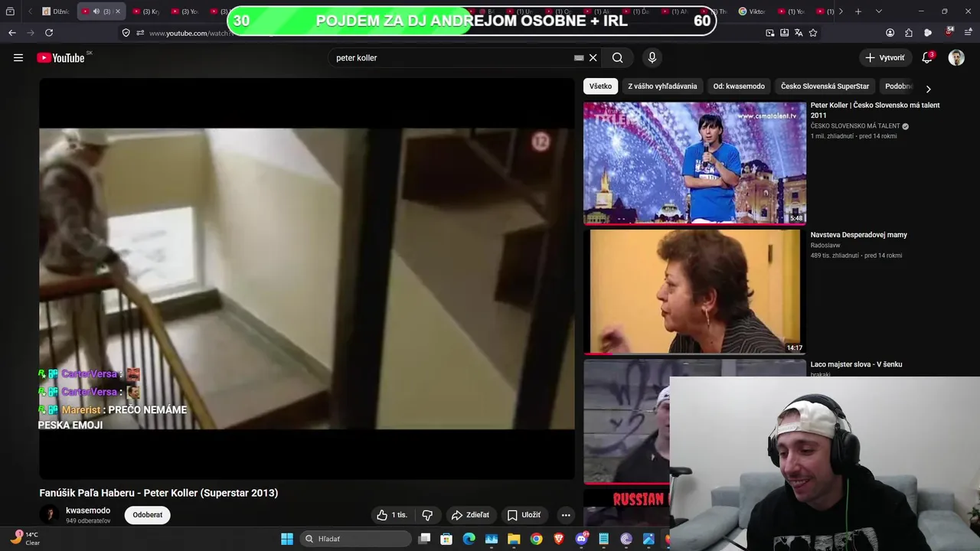Viewport: 980px width, 551px height.
Task: Open Brave browser from the taskbar
Action: pos(559,539)
